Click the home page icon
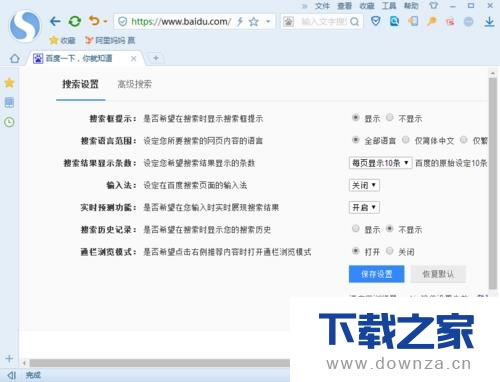This screenshot has height=382, width=500. tap(15, 59)
